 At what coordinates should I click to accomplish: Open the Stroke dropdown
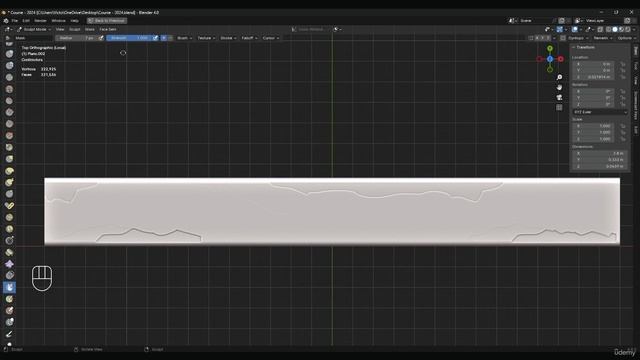click(x=228, y=38)
